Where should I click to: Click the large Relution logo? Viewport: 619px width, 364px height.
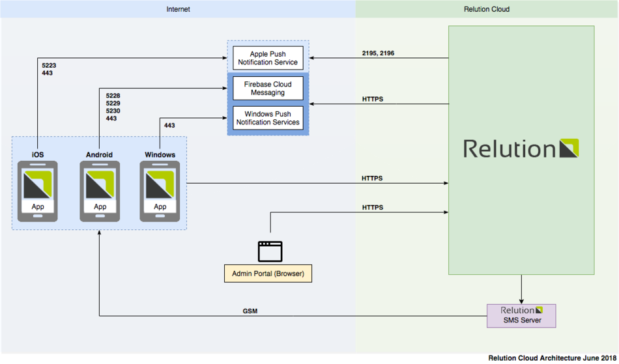521,149
